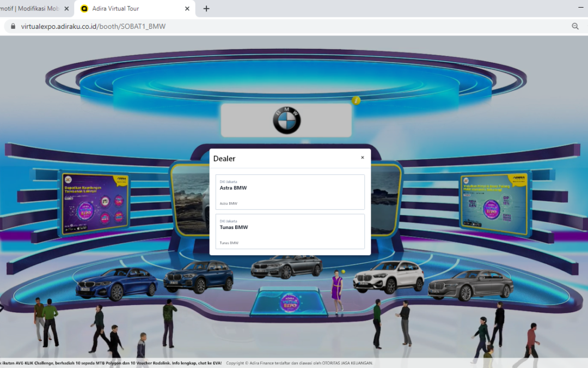This screenshot has height=368, width=588.
Task: Select the blue BMW sedan on the left
Action: click(x=116, y=283)
